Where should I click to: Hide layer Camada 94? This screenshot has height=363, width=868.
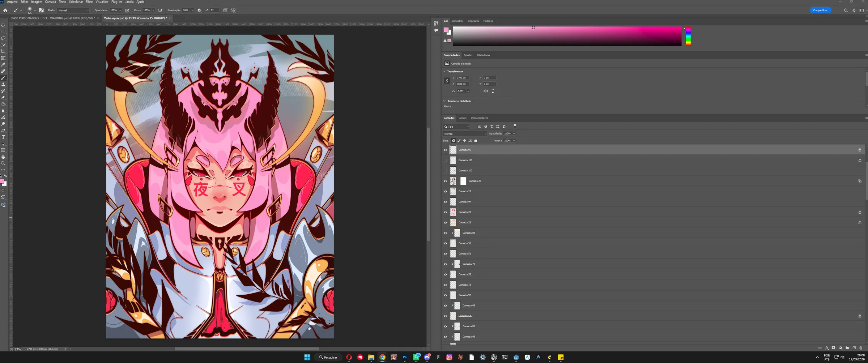coord(446,202)
